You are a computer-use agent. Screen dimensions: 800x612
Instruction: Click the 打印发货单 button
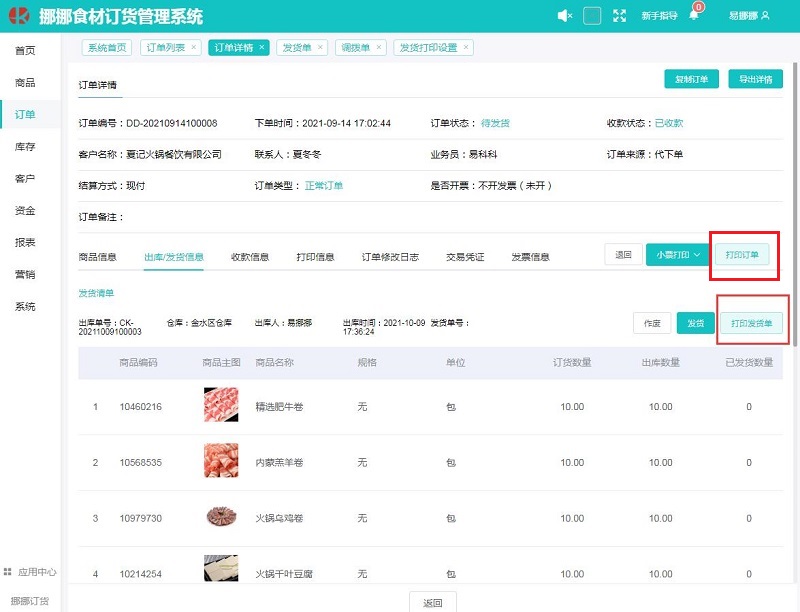[x=753, y=321]
